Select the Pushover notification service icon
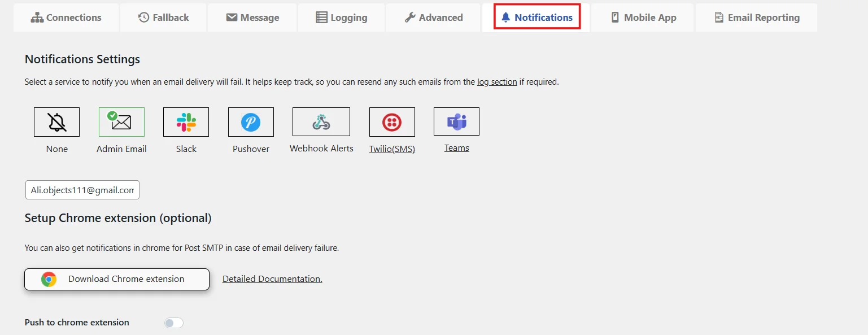 251,121
